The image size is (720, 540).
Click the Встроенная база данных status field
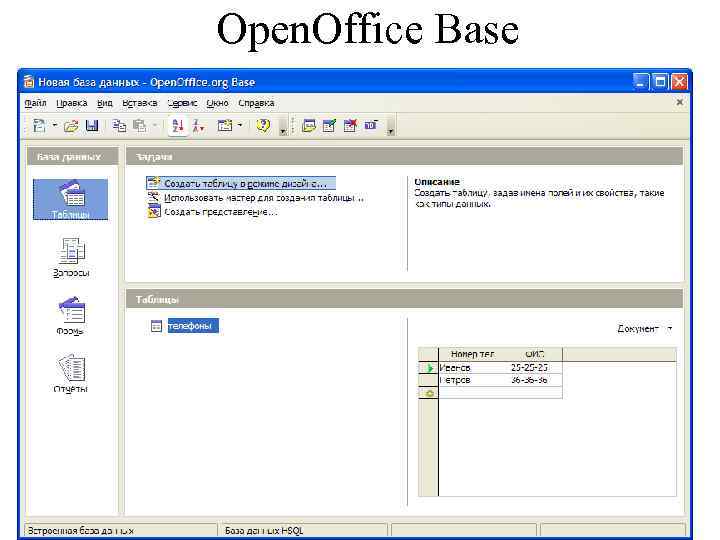click(121, 530)
